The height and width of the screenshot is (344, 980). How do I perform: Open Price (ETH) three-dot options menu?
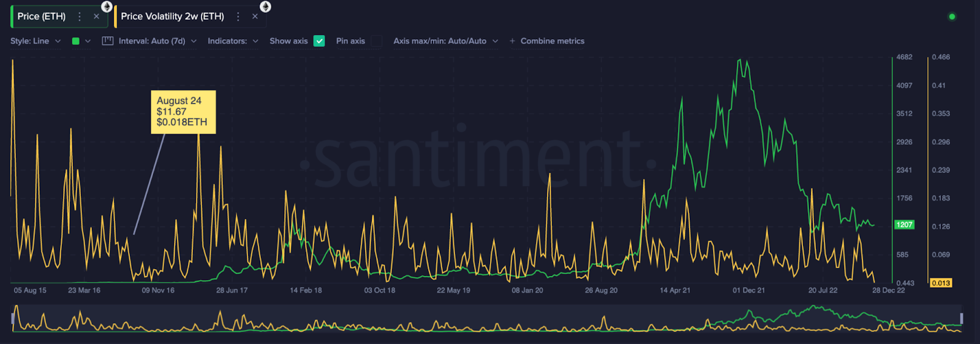[80, 17]
